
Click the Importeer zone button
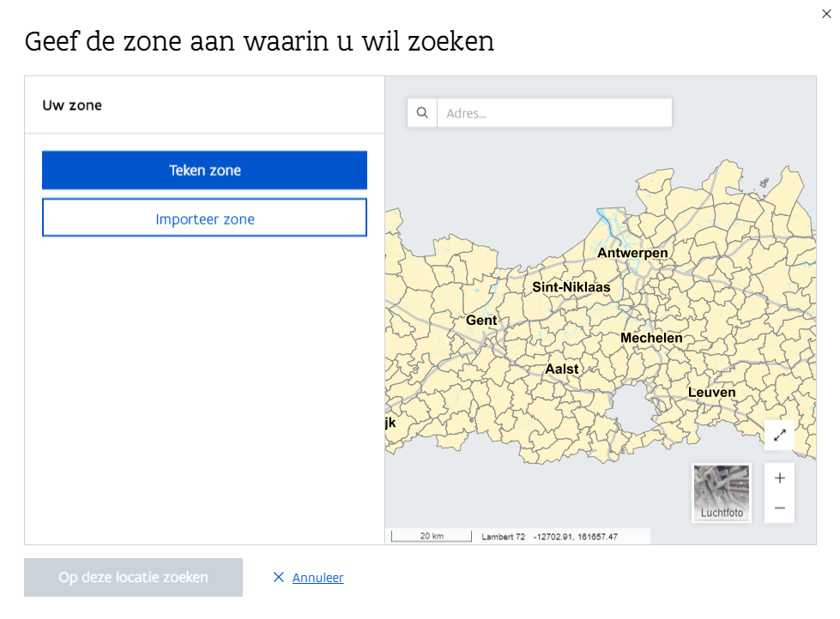(204, 219)
